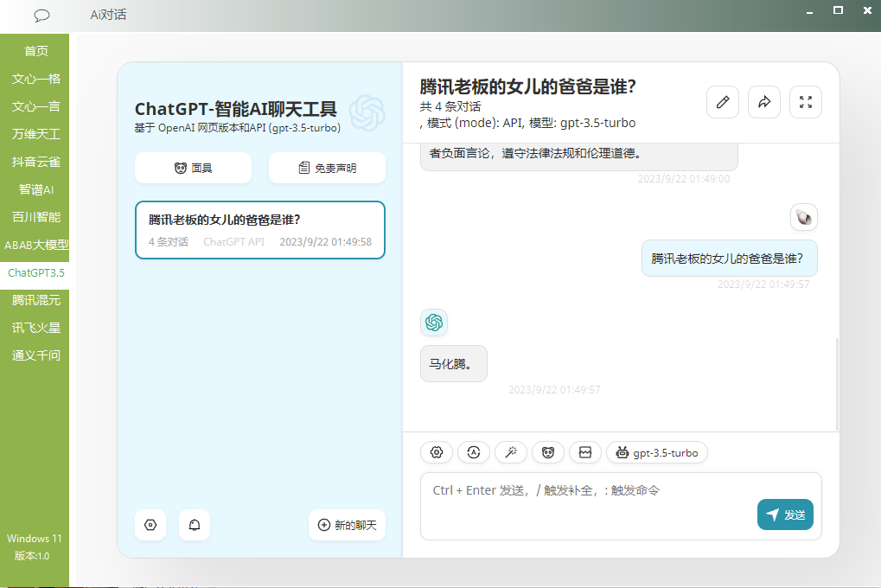Click the chat scrollbar thumb
The height and width of the screenshot is (588, 881).
[x=837, y=384]
